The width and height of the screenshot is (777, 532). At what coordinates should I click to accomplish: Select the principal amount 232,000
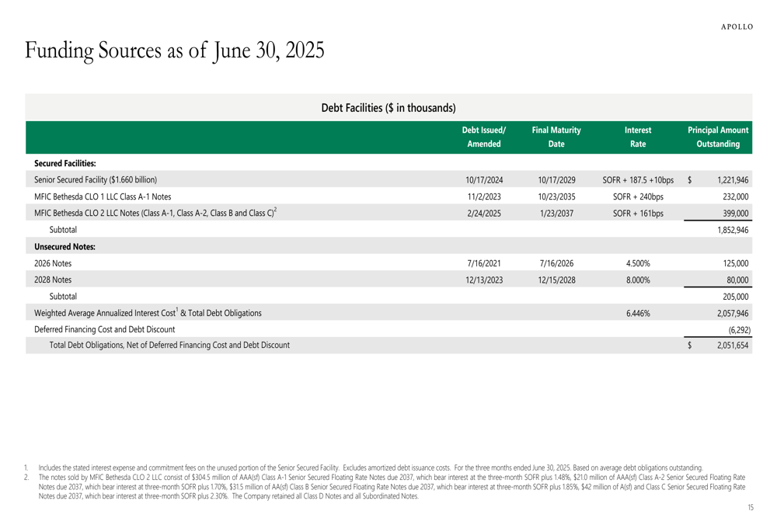(735, 196)
